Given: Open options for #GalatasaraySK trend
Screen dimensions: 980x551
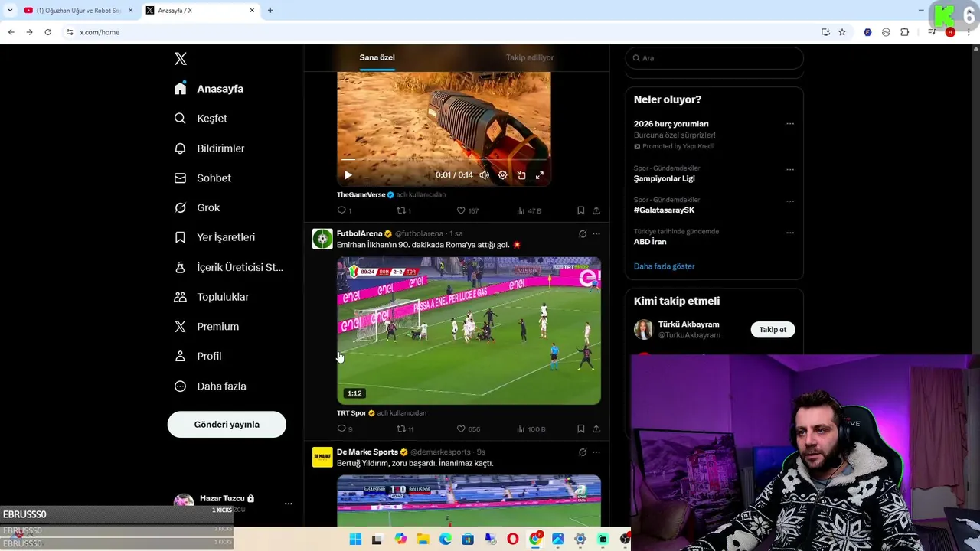Looking at the screenshot, I should [x=790, y=201].
